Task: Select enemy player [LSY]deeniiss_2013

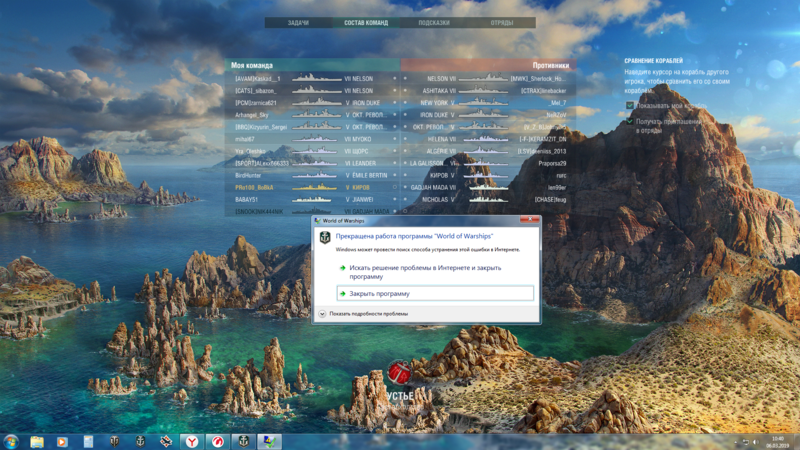Action: coord(542,151)
